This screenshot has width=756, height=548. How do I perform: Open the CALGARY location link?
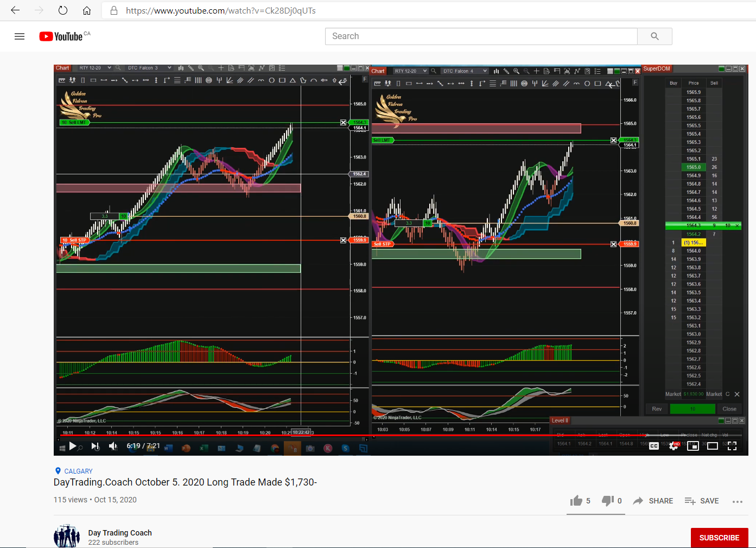tap(78, 471)
